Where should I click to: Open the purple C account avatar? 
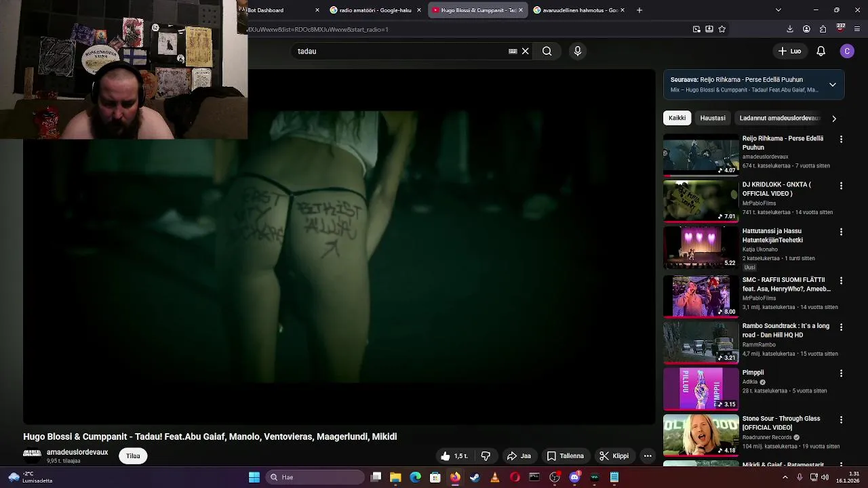pos(847,51)
